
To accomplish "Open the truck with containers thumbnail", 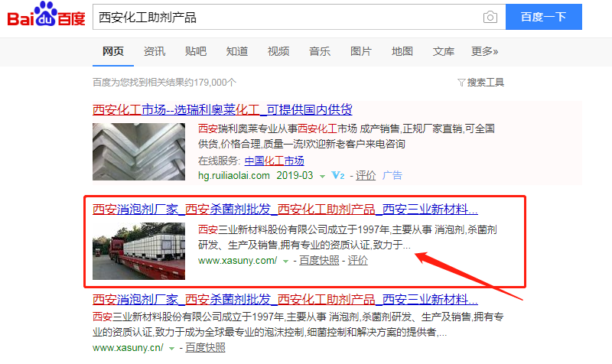I will point(138,251).
